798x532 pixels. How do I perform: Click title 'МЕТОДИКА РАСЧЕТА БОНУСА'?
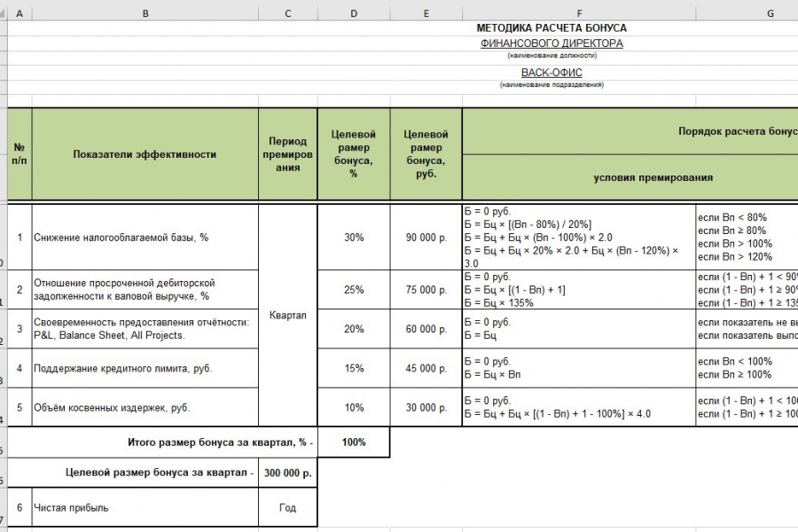click(552, 28)
